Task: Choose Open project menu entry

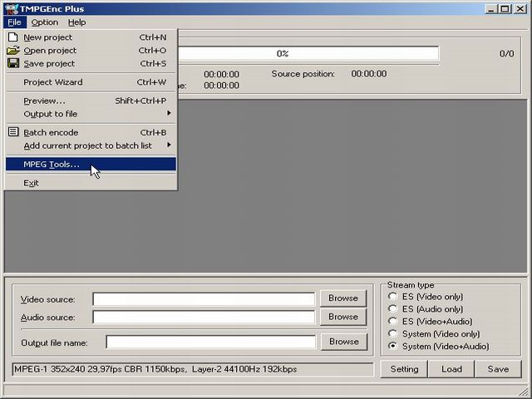Action: coord(91,51)
